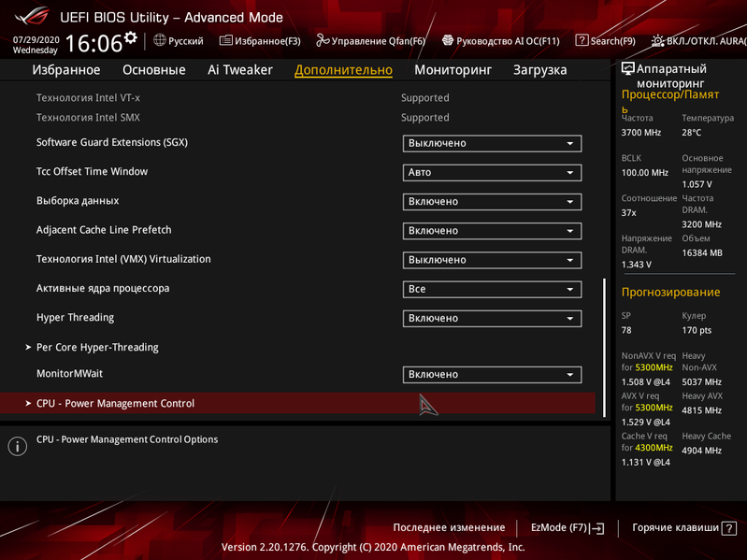Open Intel (VMX) Virtualization dropdown
Viewport: 747px width, 560px height.
(x=492, y=260)
